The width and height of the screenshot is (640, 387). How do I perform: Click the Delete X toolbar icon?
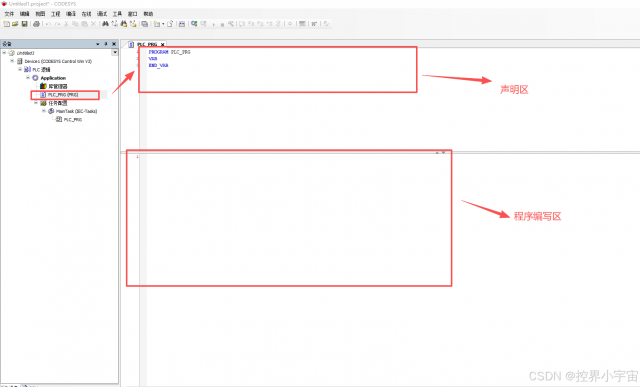93,24
